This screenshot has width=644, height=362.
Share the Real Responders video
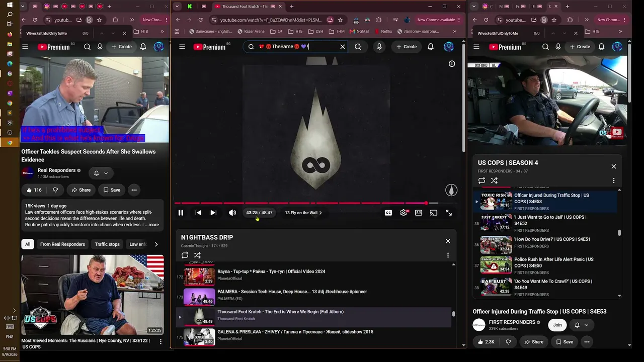tap(80, 190)
